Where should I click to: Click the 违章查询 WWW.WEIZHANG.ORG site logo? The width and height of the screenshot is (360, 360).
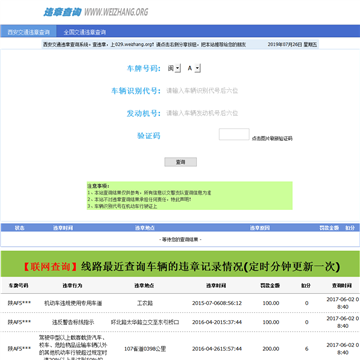point(96,12)
